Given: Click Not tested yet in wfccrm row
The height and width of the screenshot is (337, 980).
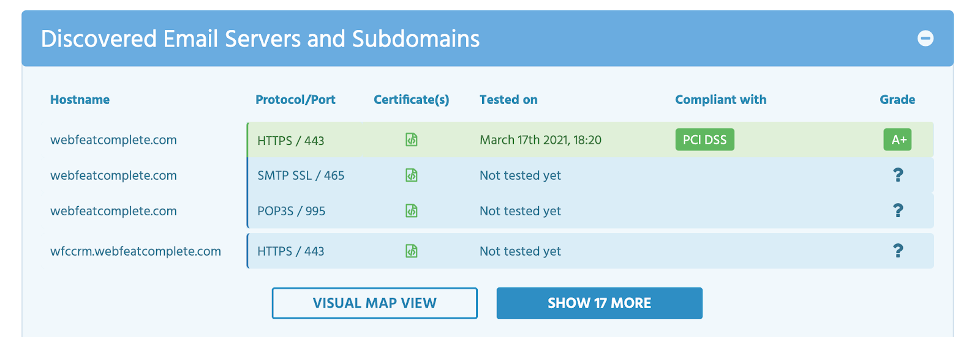Looking at the screenshot, I should click(520, 251).
